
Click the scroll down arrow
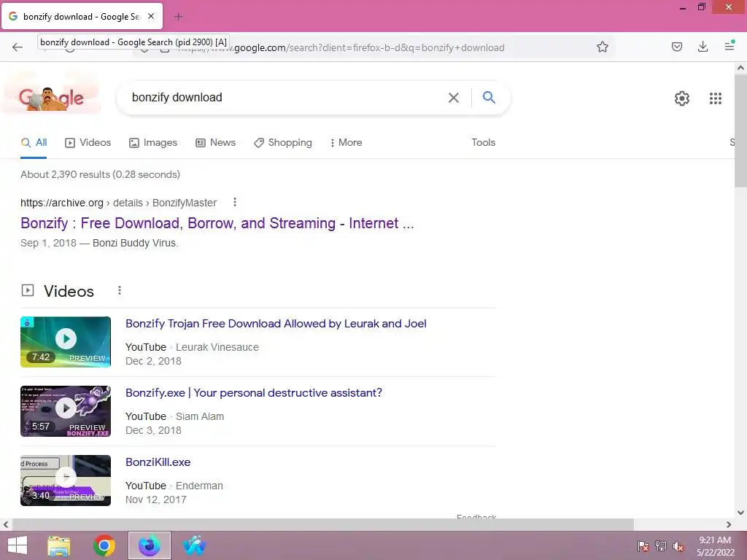(740, 513)
